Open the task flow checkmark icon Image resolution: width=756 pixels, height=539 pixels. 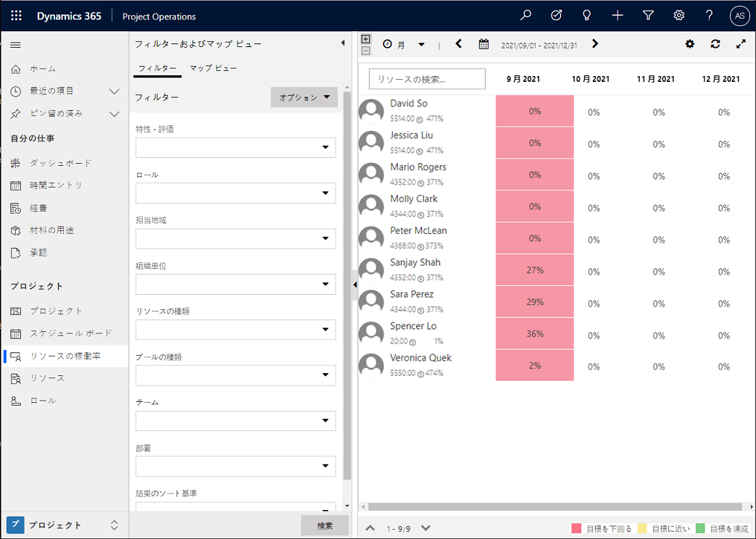tap(556, 15)
